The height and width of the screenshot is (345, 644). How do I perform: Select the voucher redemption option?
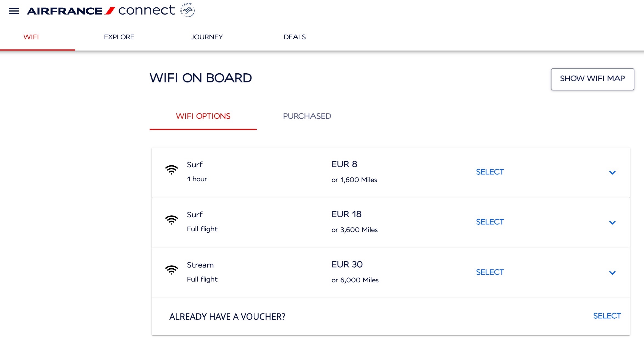click(607, 316)
